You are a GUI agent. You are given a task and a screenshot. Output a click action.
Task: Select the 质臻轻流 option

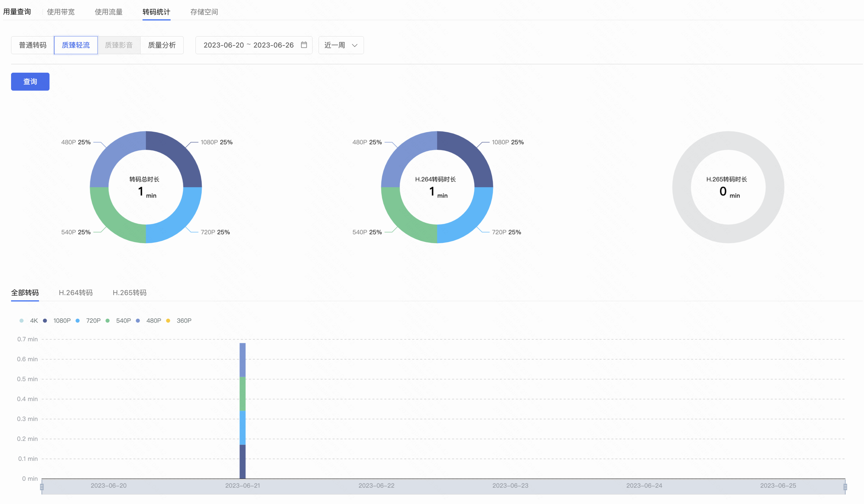coord(76,45)
